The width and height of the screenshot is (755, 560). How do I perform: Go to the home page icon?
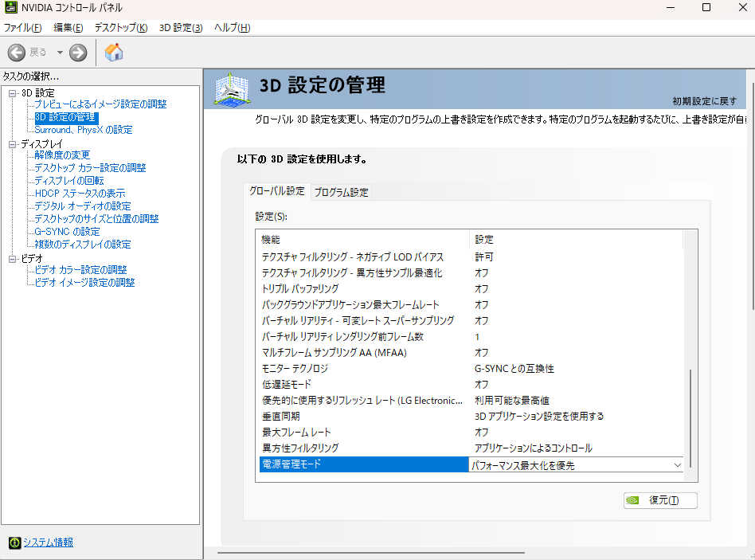pos(114,52)
